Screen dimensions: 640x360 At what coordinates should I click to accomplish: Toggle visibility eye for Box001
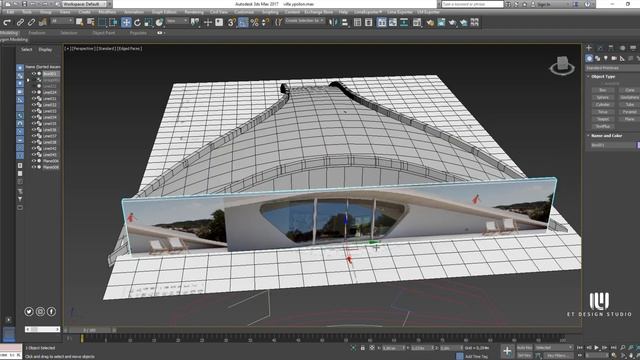tap(34, 73)
